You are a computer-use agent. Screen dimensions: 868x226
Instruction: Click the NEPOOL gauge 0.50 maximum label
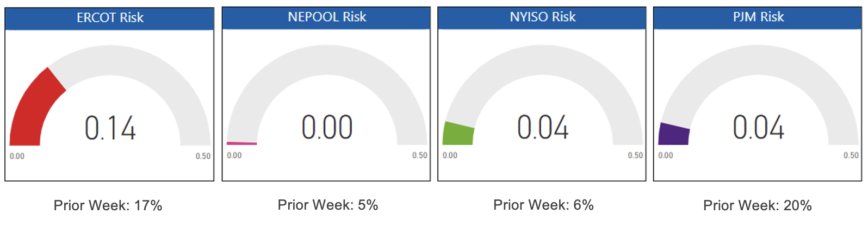tap(419, 155)
